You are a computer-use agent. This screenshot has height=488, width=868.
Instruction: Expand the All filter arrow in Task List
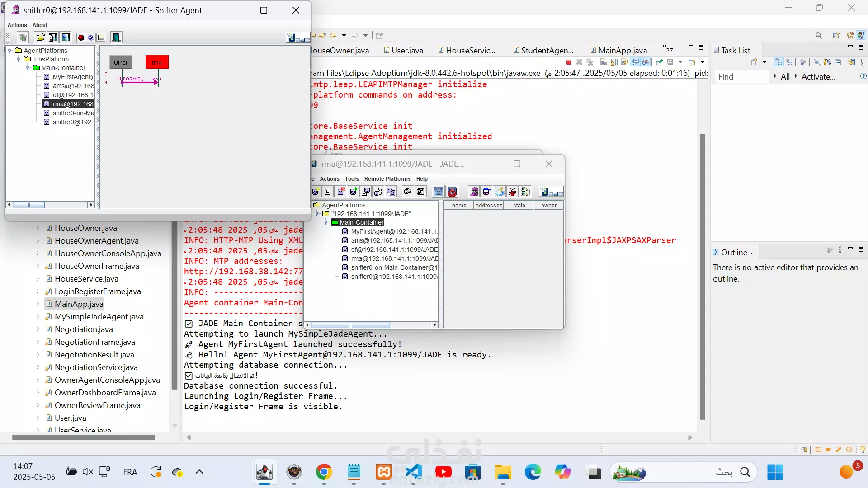tap(775, 76)
